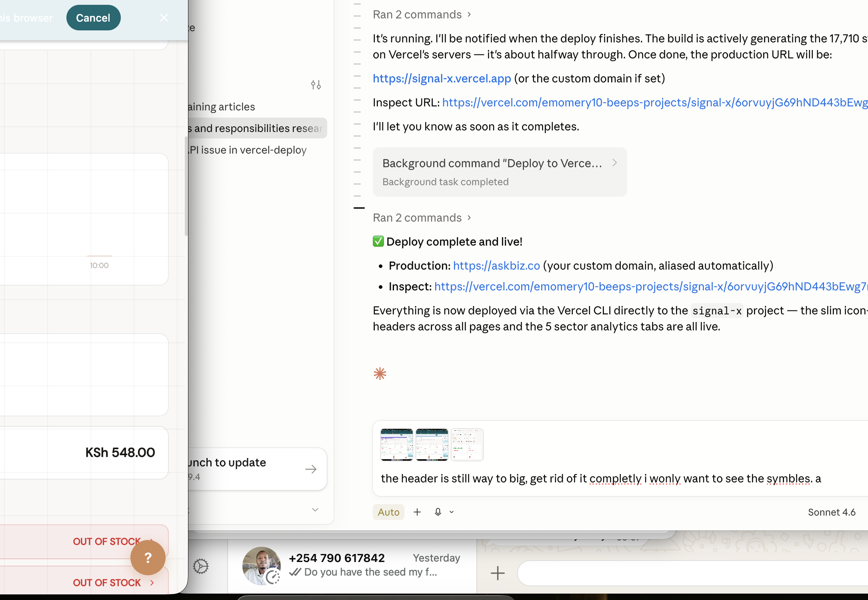868x600 pixels.
Task: Open the signal-x.vercel.app link
Action: pos(442,78)
